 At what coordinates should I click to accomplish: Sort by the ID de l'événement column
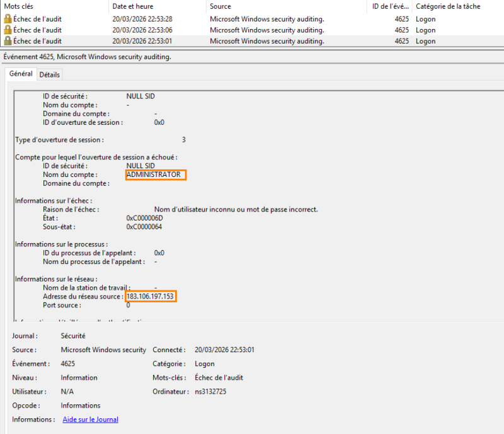point(389,6)
